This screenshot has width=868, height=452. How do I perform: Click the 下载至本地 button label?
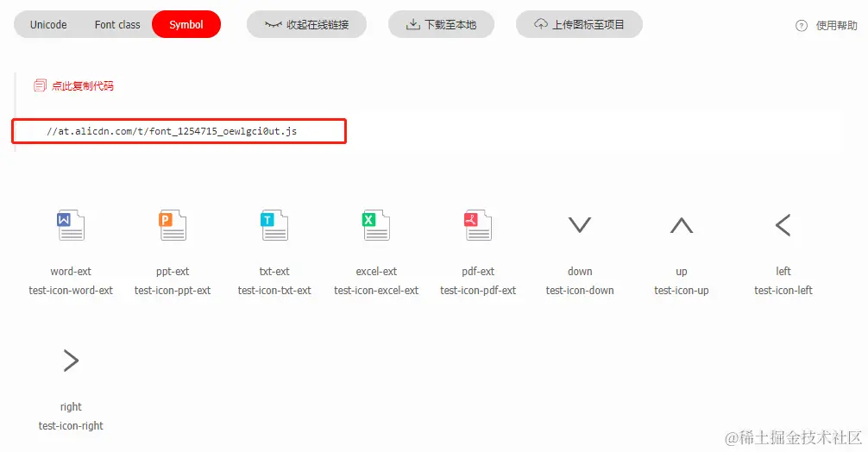[x=450, y=25]
